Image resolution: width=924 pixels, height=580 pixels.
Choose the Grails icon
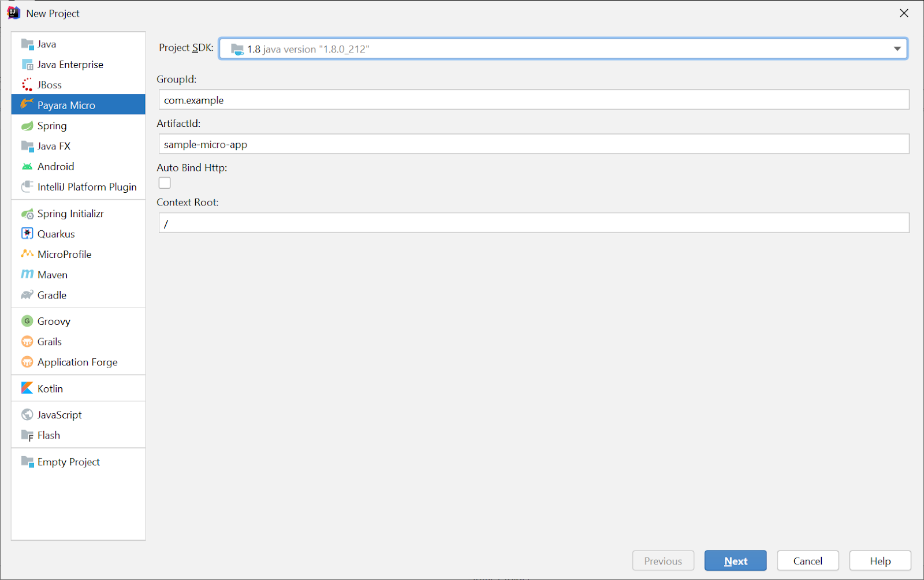click(x=27, y=342)
